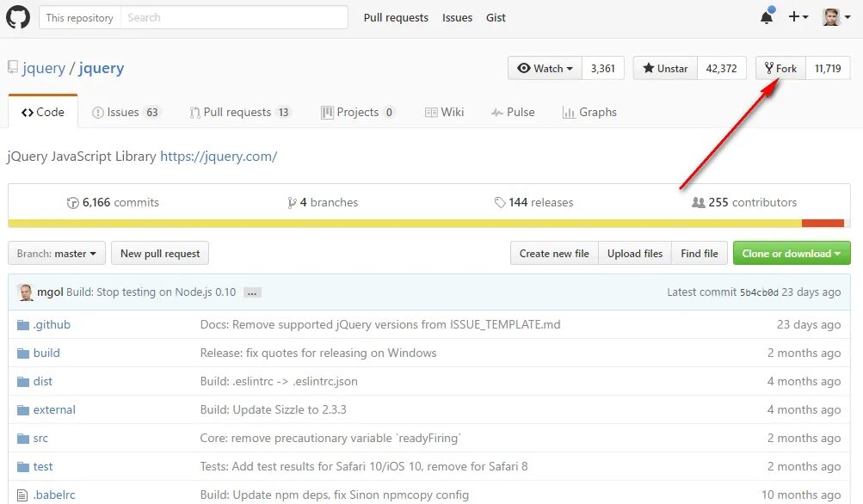Open the src folder

(x=40, y=439)
